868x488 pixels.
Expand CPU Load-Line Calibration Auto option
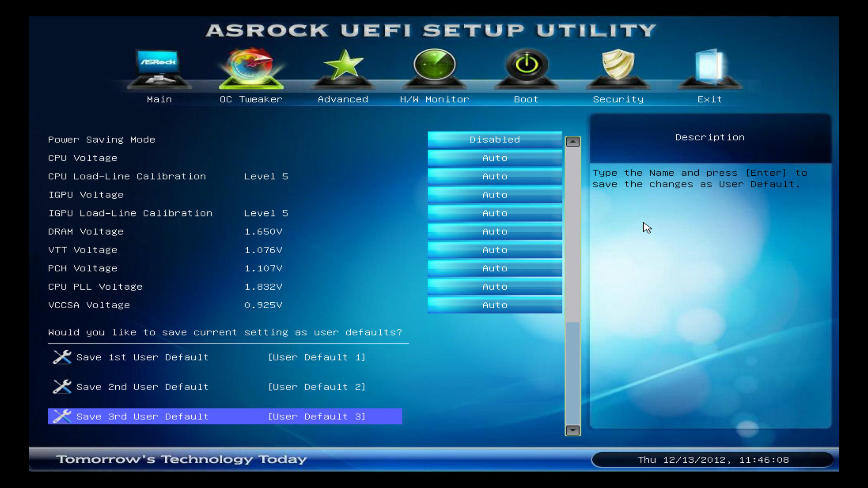point(495,177)
